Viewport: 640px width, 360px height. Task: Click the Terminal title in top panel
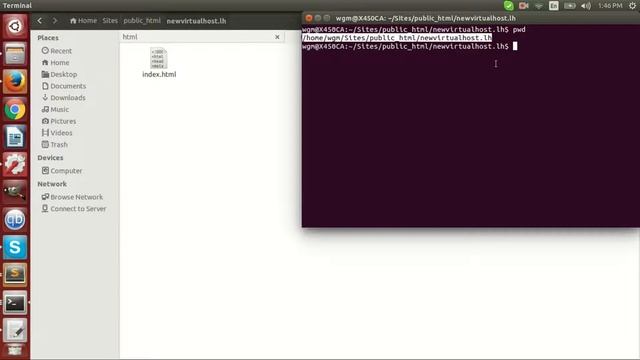point(17,5)
